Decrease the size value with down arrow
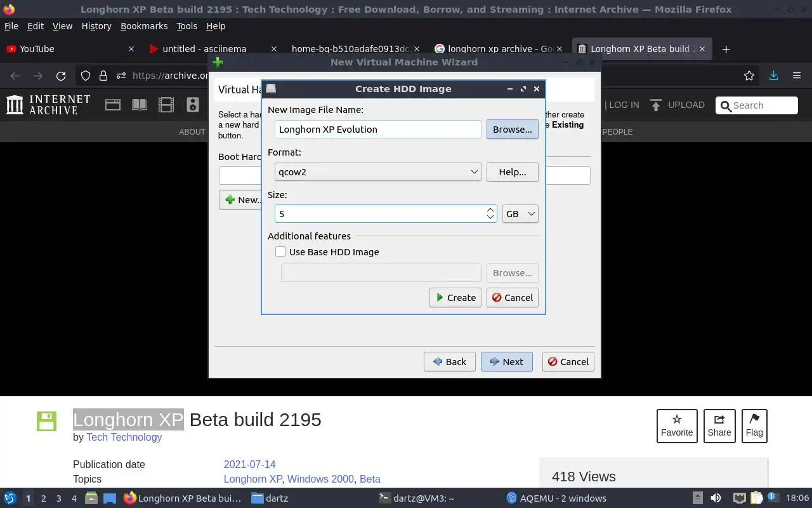Image resolution: width=812 pixels, height=508 pixels. [490, 218]
